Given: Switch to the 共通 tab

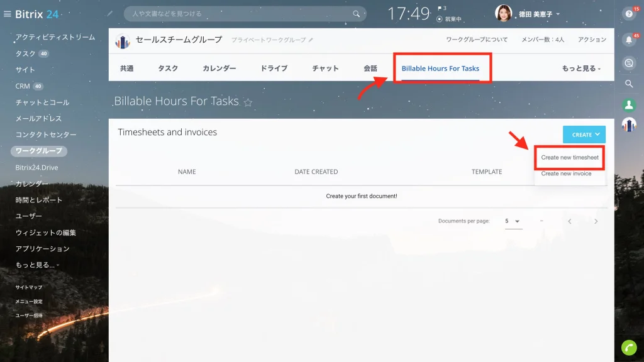Looking at the screenshot, I should click(x=127, y=69).
